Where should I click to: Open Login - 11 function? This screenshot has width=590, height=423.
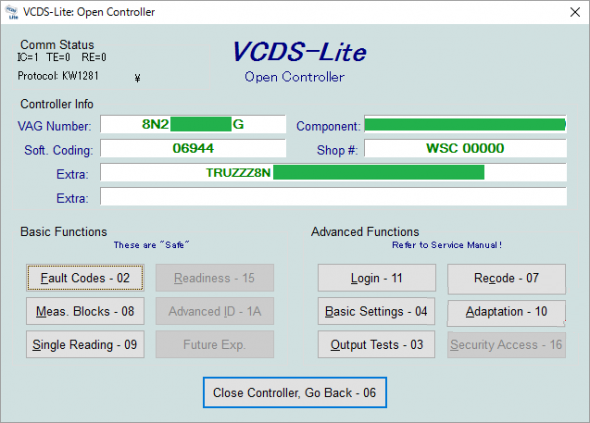(x=377, y=278)
